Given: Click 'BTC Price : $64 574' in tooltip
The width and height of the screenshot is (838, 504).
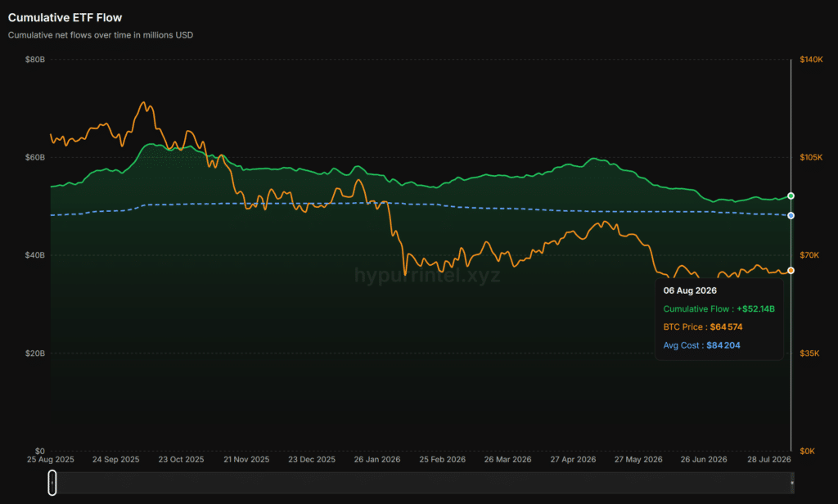Looking at the screenshot, I should coord(703,327).
